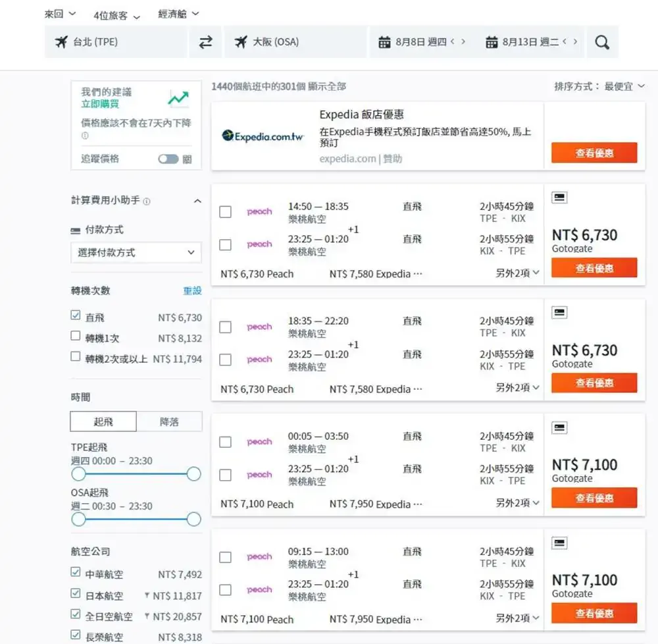Go to next day for 8月8日 departure
Screen dimensions: 658x644
(463, 41)
